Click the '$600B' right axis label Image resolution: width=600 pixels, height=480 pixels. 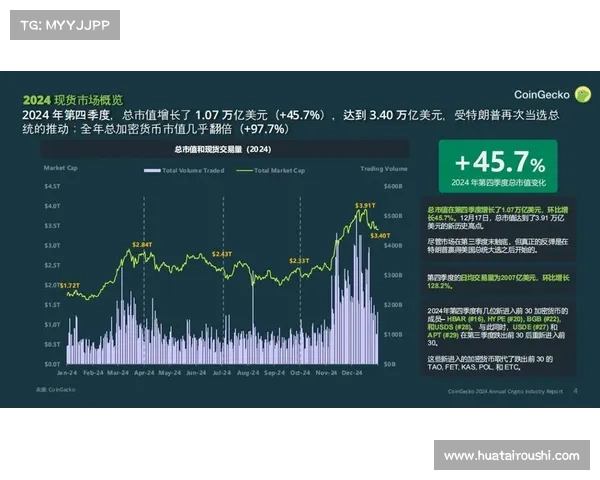393,186
